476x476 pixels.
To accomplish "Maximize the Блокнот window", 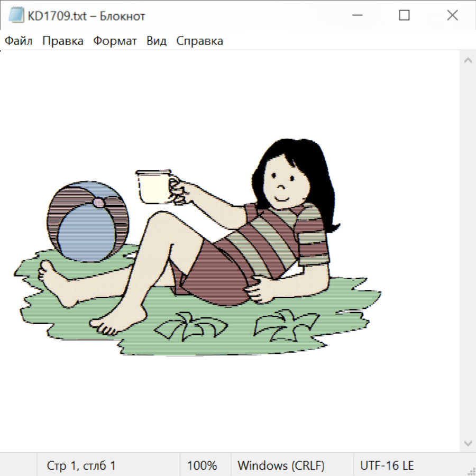I will point(404,16).
